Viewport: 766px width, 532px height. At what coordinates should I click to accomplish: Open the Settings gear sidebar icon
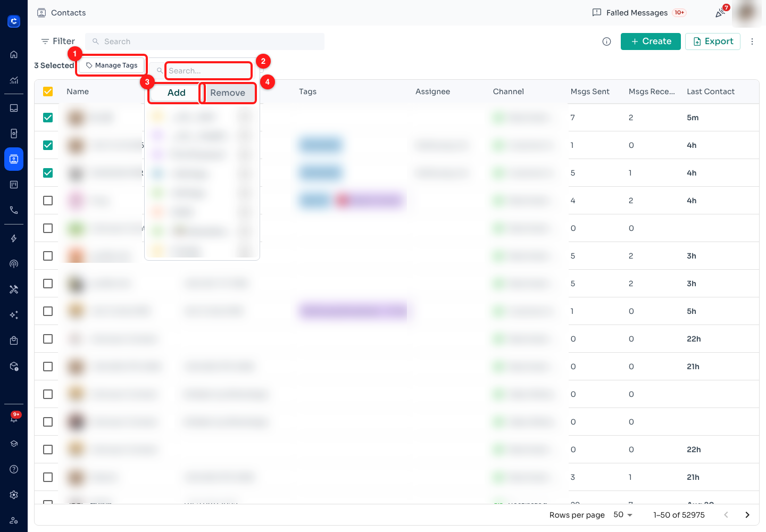point(14,495)
